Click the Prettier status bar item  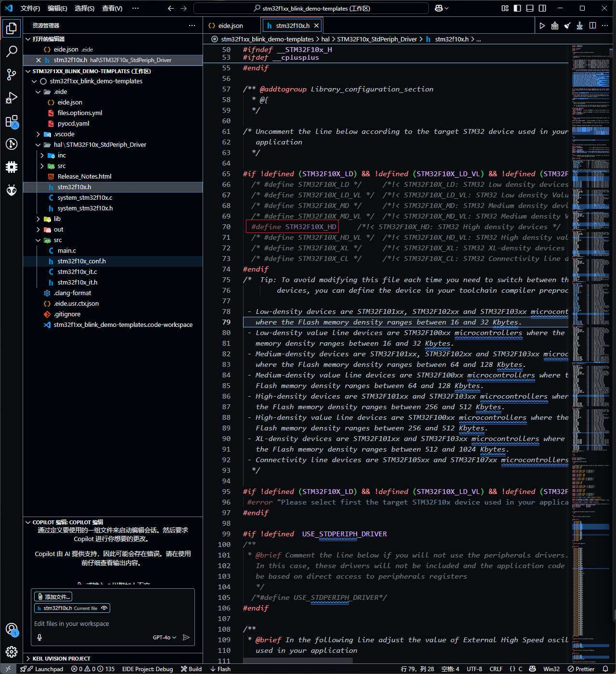(x=581, y=669)
